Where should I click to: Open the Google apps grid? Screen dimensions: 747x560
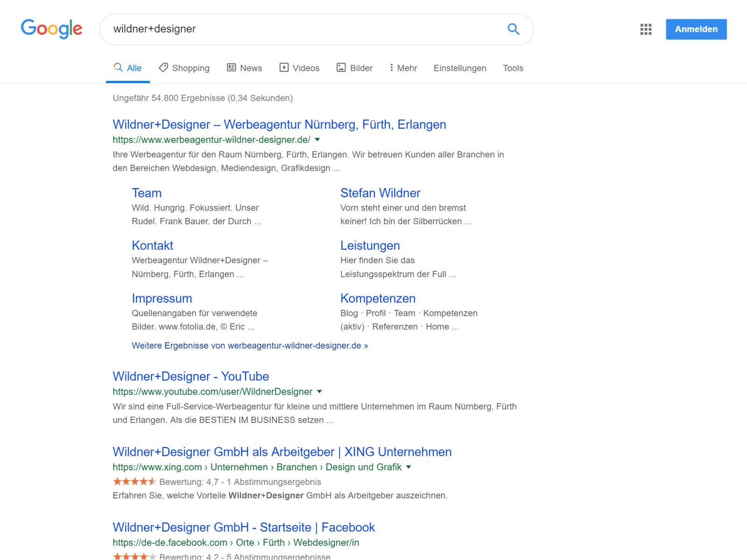click(645, 29)
